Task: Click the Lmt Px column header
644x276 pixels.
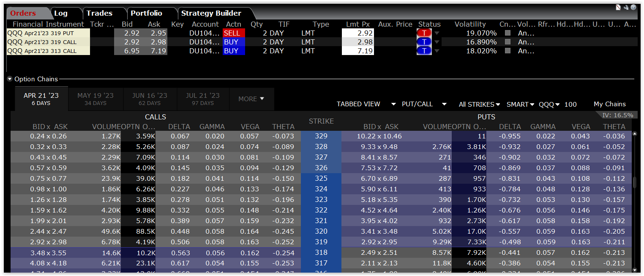Action: click(x=358, y=24)
